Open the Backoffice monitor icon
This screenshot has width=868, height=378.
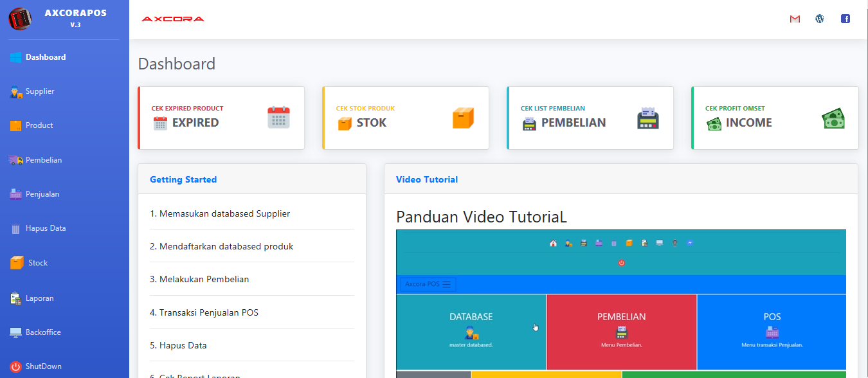coord(16,332)
